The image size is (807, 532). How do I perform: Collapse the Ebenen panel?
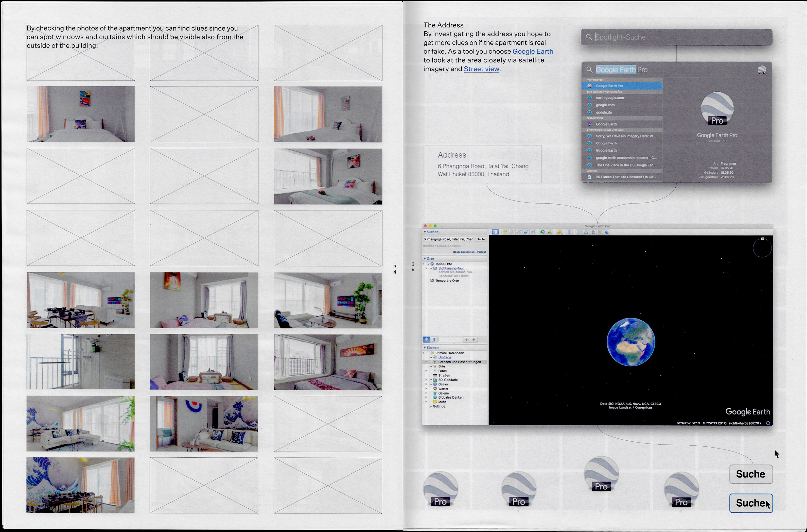point(425,348)
